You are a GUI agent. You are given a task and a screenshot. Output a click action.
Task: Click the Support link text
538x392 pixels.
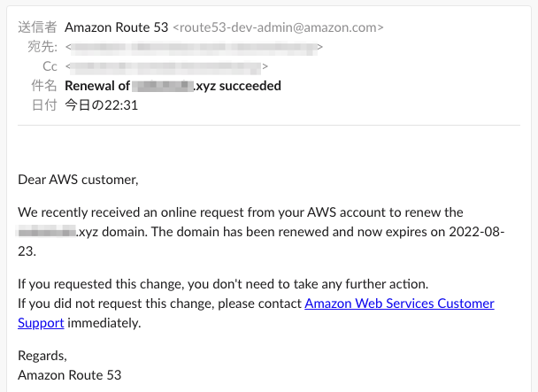click(x=41, y=323)
